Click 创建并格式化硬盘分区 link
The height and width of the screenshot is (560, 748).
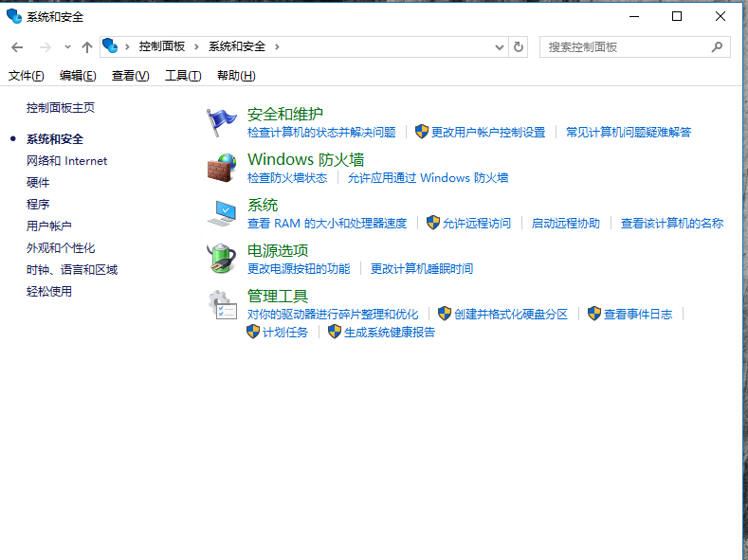511,314
